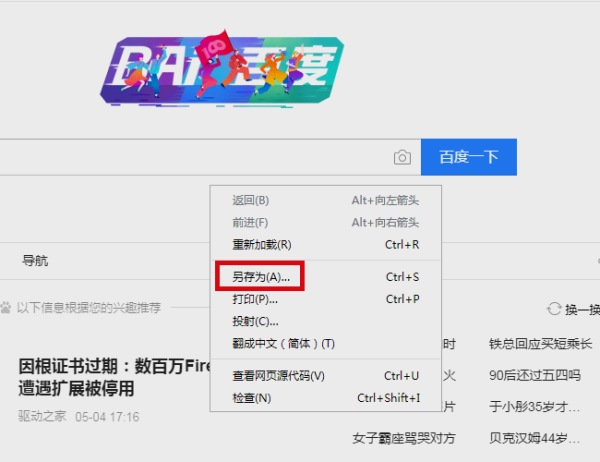Click the camera image-search icon
Screen dimensions: 600x462
(402, 157)
